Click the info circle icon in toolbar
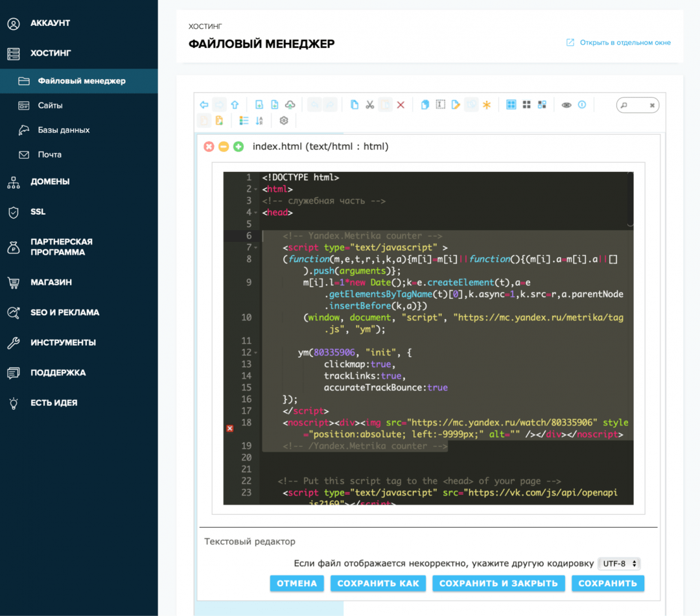The image size is (700, 616). coord(582,104)
